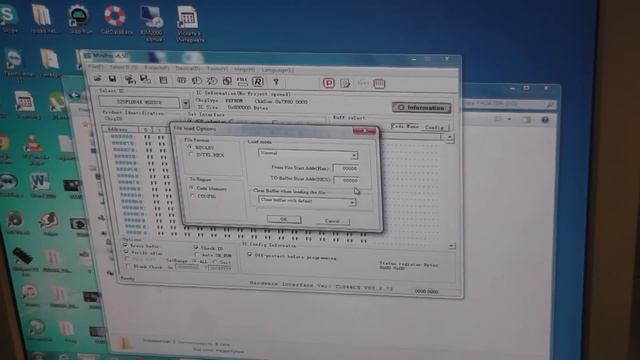Viewport: 640px width, 360px height.
Task: Select BINARY file format radio button
Action: point(190,147)
